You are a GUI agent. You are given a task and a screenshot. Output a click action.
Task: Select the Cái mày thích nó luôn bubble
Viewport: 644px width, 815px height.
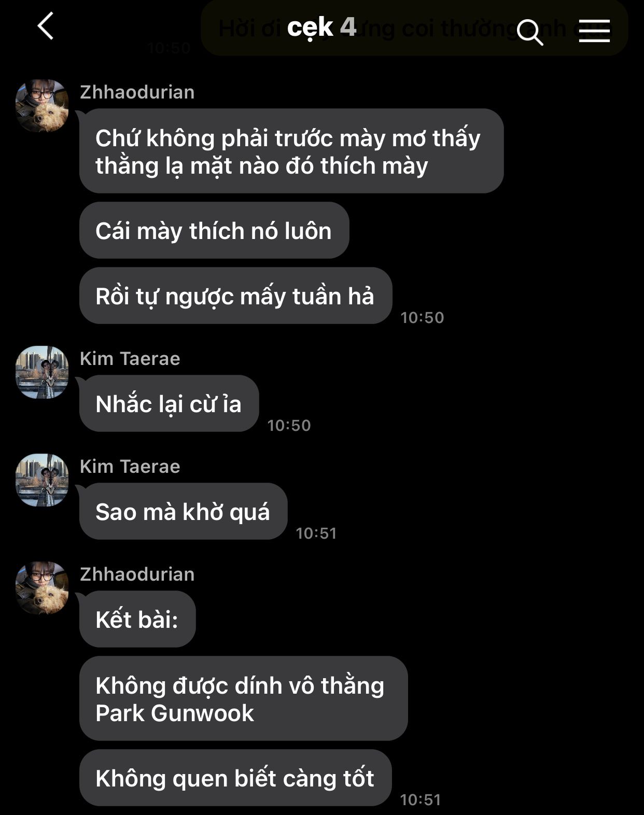[x=214, y=230]
